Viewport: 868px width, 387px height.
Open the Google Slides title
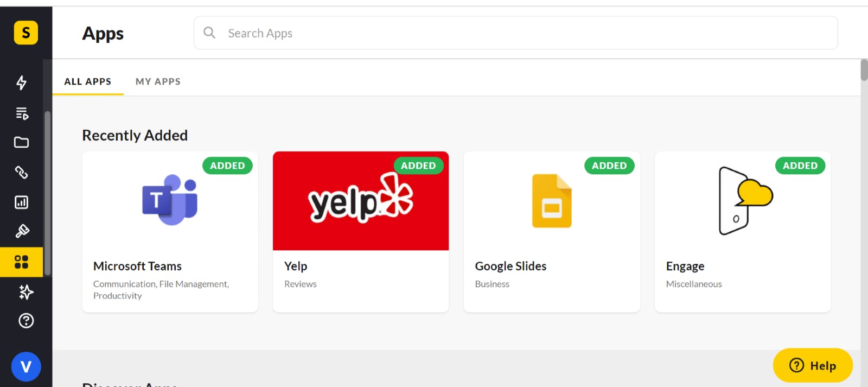[510, 266]
